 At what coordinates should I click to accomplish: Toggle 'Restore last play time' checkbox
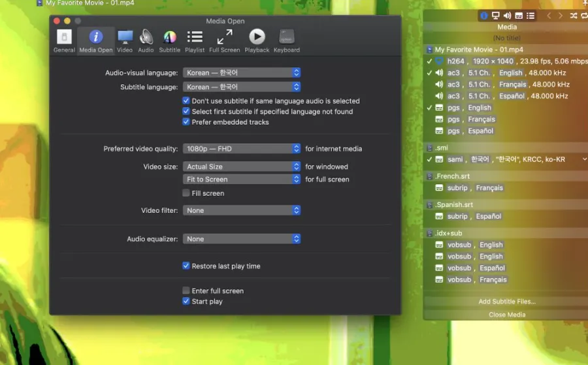pyautogui.click(x=186, y=266)
